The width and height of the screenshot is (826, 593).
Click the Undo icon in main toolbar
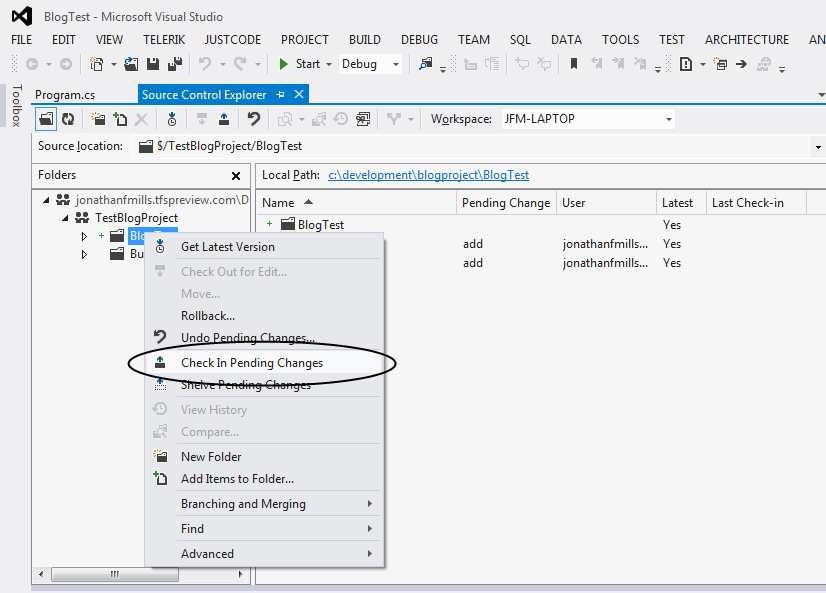(205, 64)
